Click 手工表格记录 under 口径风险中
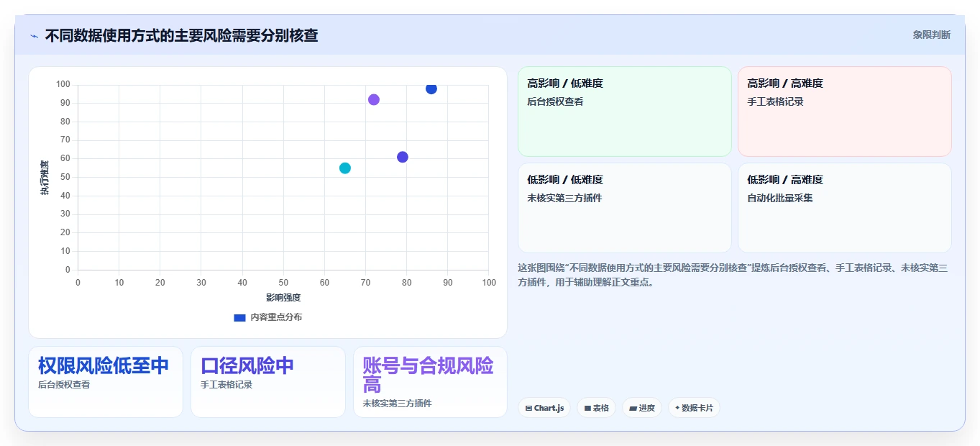The image size is (980, 446). pos(226,385)
